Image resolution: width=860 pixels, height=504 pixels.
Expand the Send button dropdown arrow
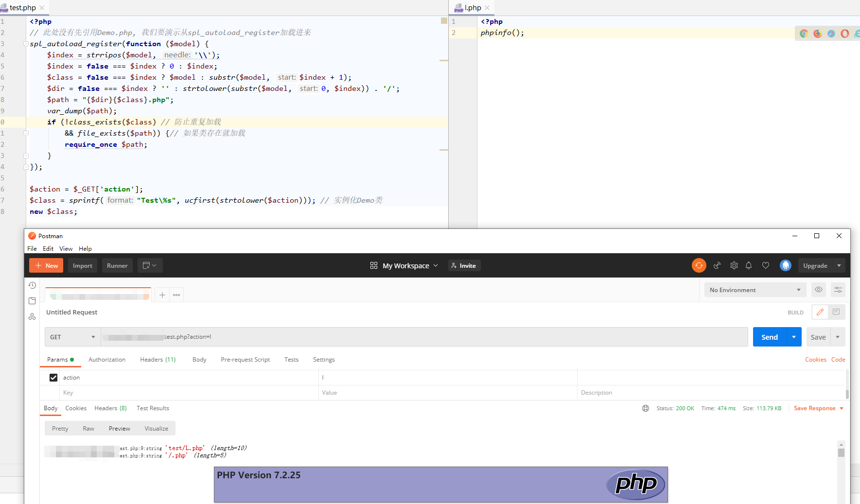(x=794, y=337)
